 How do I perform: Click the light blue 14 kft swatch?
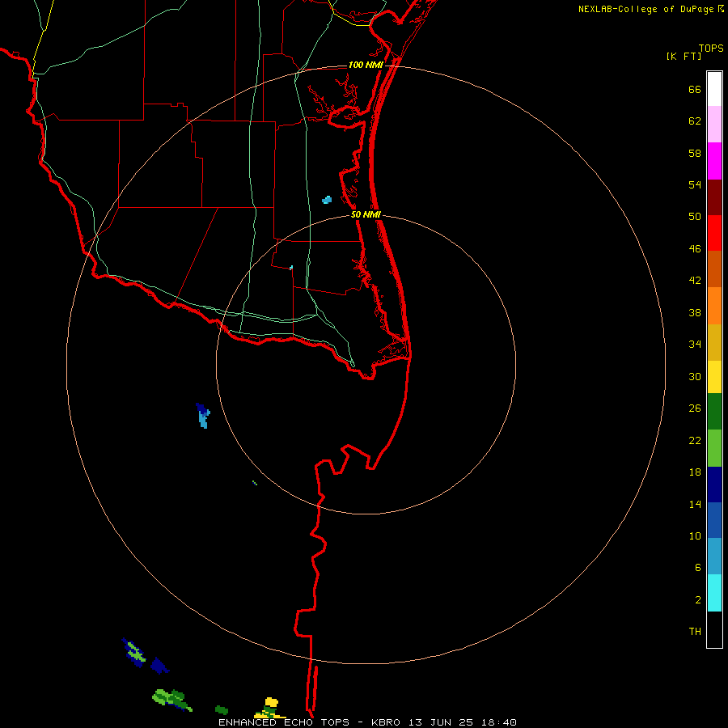coord(714,556)
